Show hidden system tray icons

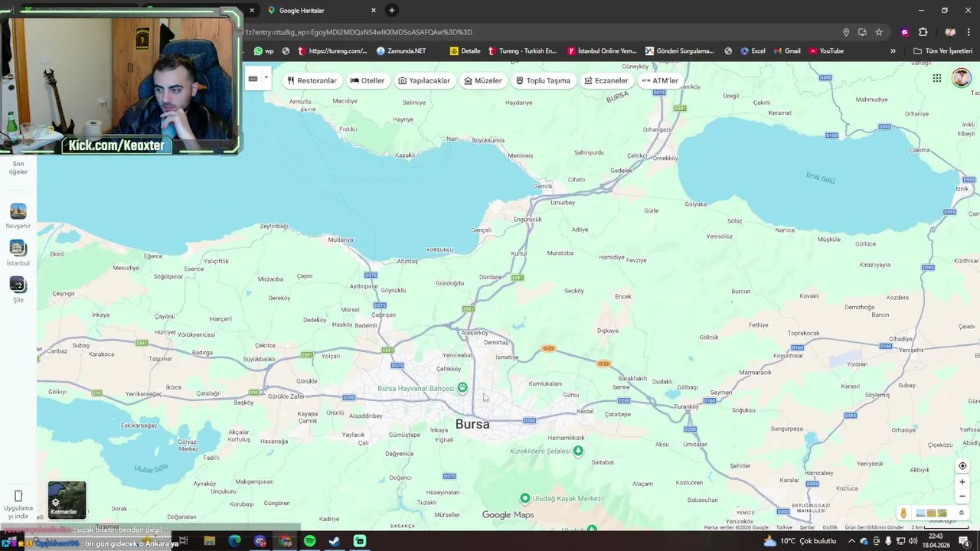(851, 541)
